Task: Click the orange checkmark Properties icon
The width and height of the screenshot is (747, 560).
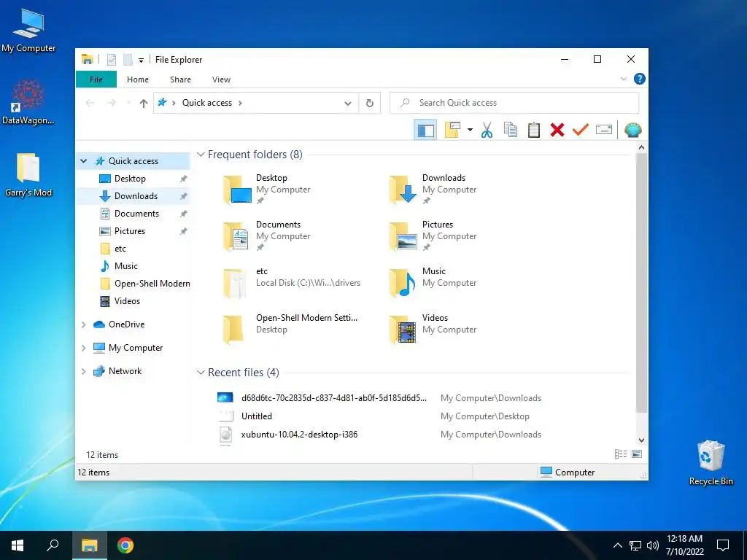Action: pos(580,130)
